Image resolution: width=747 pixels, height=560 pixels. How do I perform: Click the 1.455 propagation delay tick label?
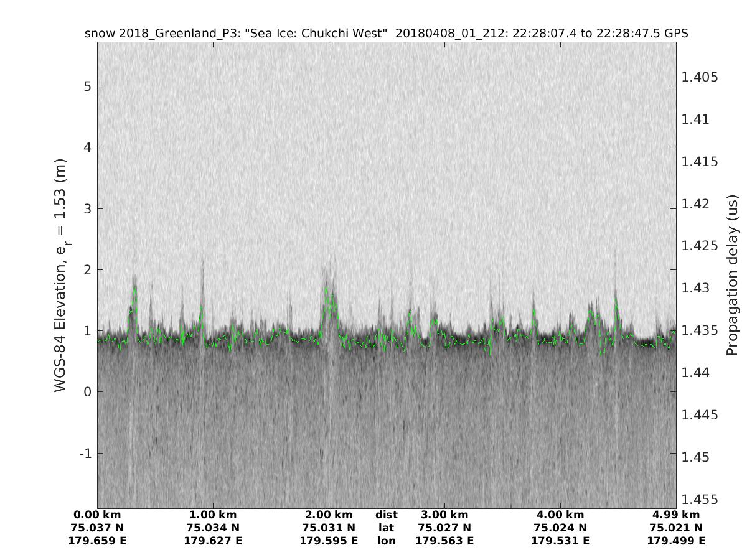tap(700, 499)
